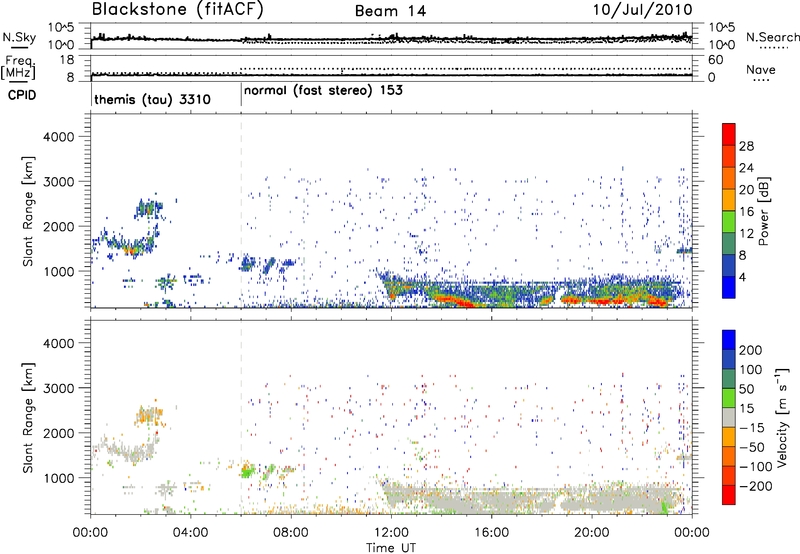The width and height of the screenshot is (800, 554).
Task: Click the "12" dB label on Power colorbar
Action: coord(746,234)
